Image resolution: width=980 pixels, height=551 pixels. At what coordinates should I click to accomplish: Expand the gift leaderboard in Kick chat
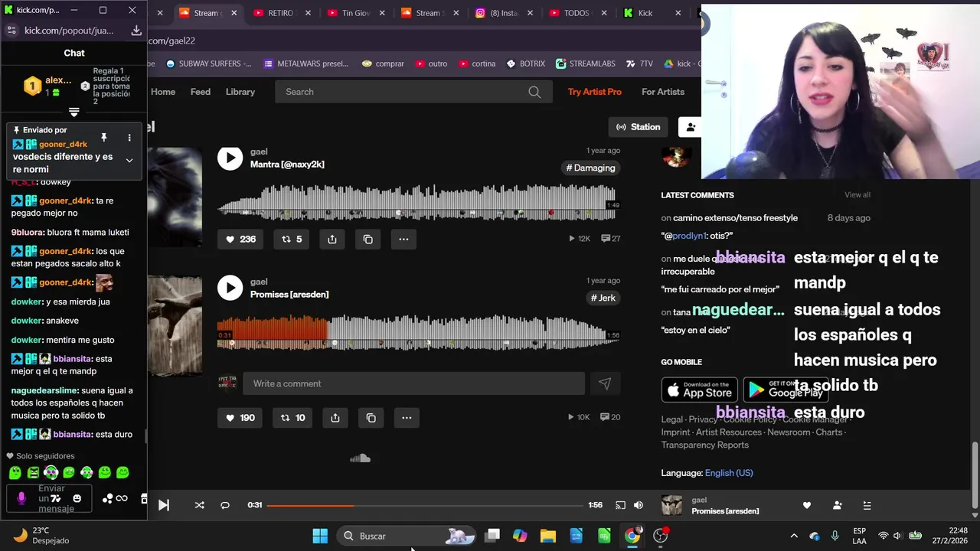(x=73, y=112)
